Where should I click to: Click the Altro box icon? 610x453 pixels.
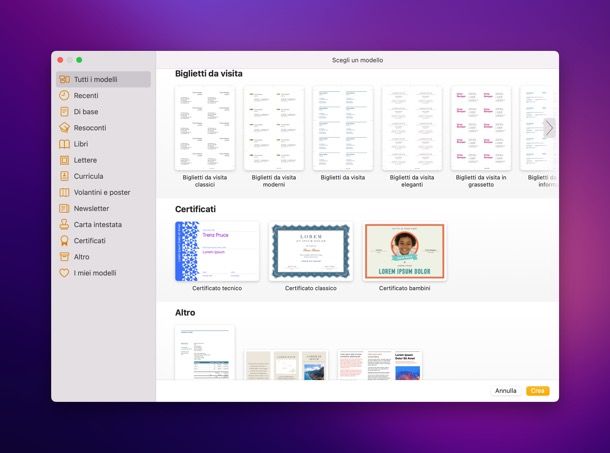coord(64,257)
